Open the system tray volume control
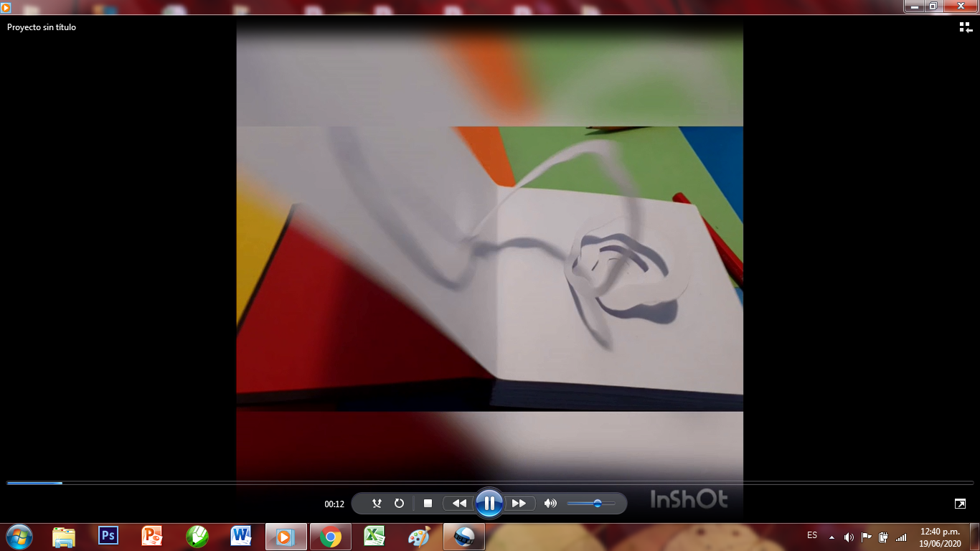980x551 pixels. [849, 537]
